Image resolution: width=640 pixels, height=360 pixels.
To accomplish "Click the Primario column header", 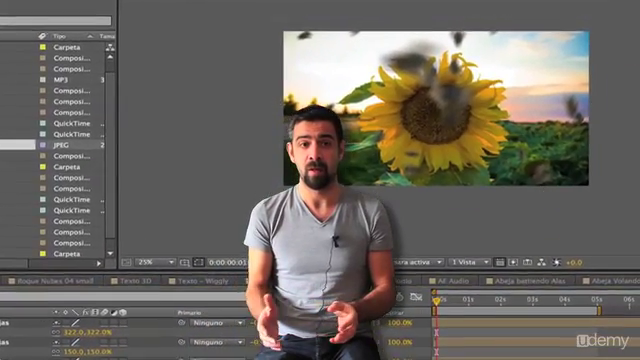I will (x=189, y=313).
